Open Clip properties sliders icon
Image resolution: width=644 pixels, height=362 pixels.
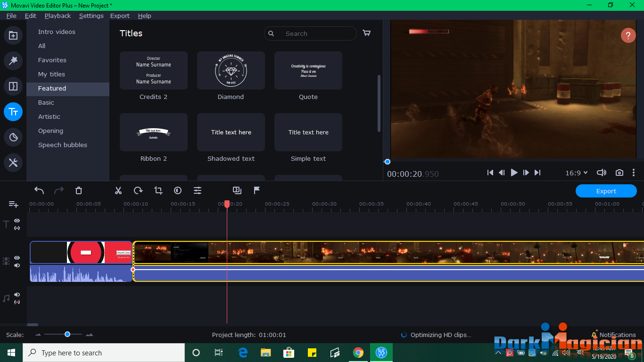[x=198, y=190]
